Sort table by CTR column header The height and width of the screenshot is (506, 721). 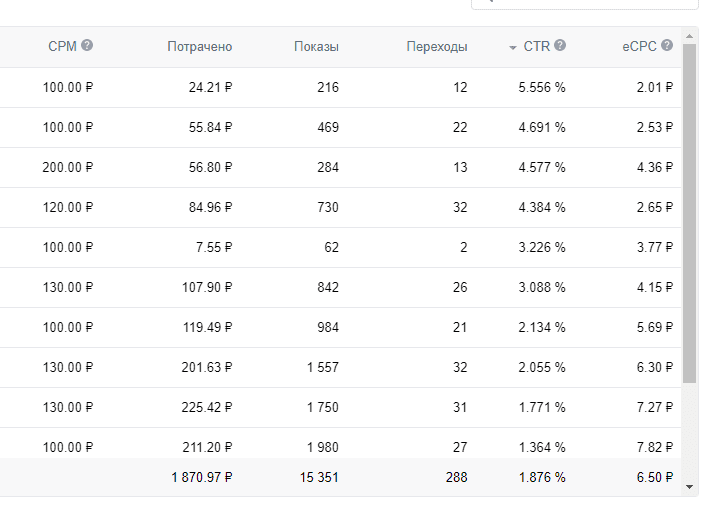click(x=536, y=46)
